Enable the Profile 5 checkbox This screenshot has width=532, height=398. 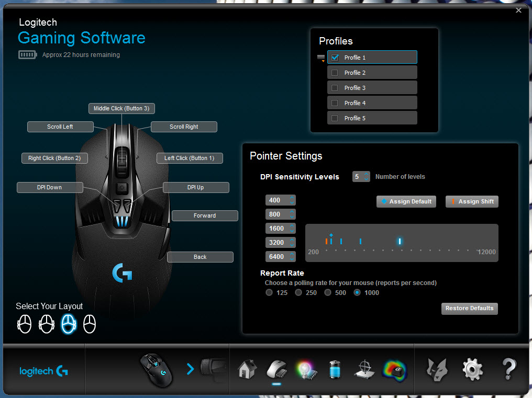335,118
